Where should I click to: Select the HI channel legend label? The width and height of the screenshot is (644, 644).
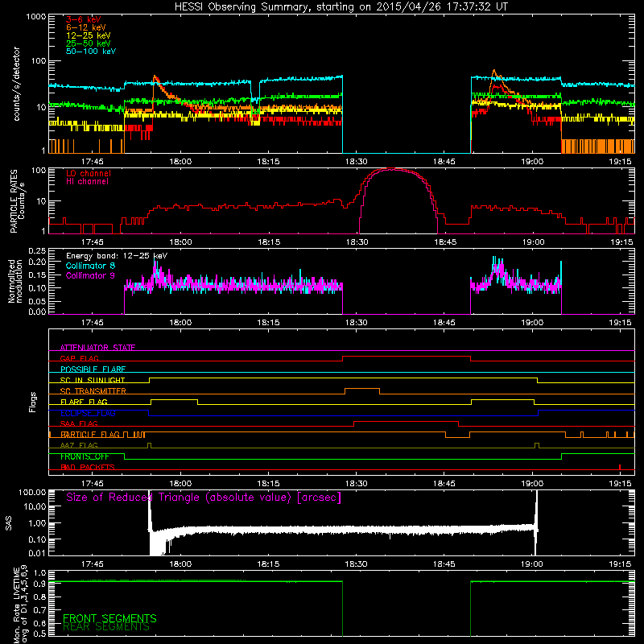click(x=87, y=182)
